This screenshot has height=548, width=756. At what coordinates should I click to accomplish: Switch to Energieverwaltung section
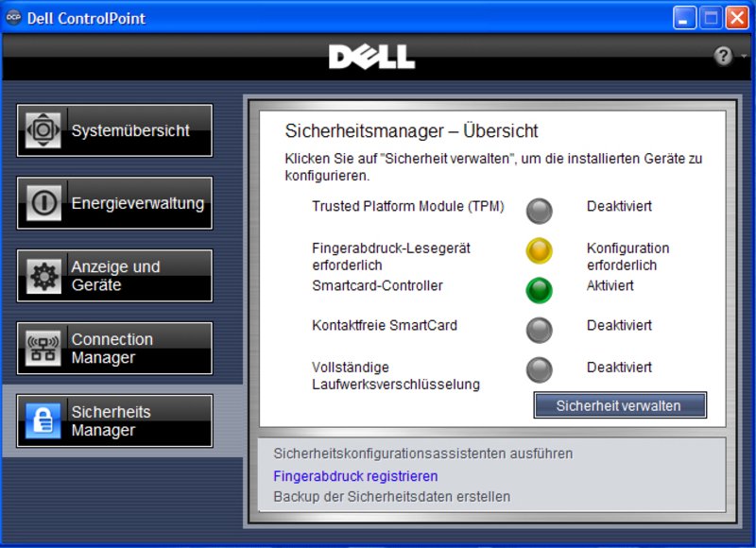coord(114,203)
